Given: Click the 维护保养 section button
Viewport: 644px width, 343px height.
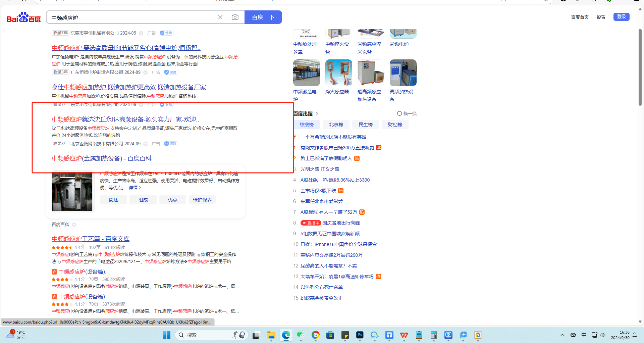Looking at the screenshot, I should [x=202, y=200].
